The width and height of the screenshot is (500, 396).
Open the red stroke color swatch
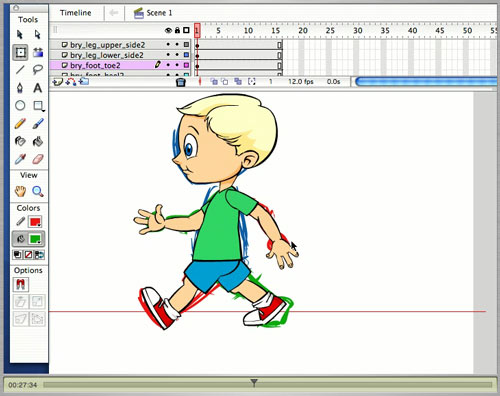coord(35,221)
